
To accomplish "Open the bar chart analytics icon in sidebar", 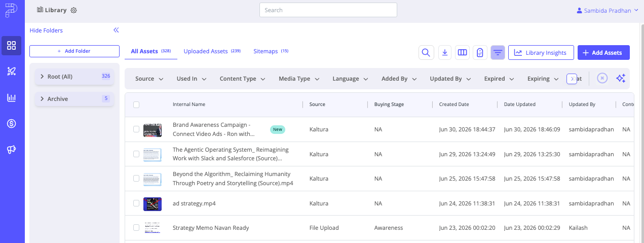I will point(12,97).
